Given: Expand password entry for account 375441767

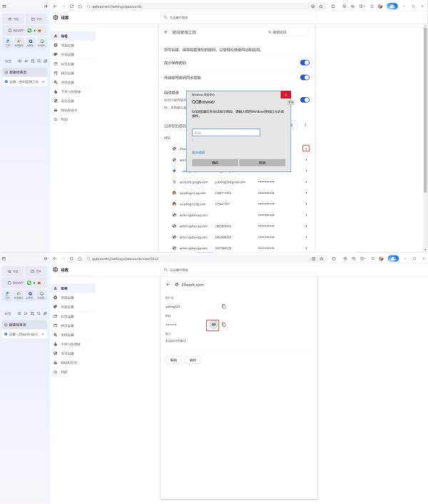Looking at the screenshot, I should (307, 203).
